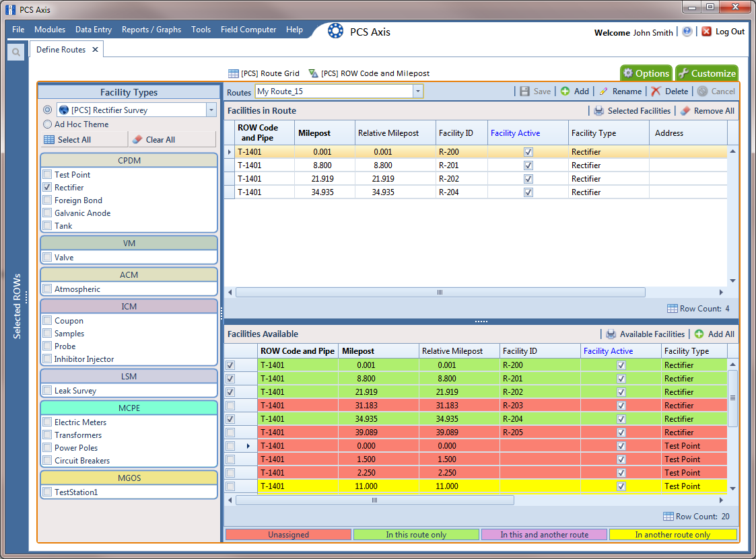
Task: Click the Options gear icon
Action: click(x=627, y=73)
